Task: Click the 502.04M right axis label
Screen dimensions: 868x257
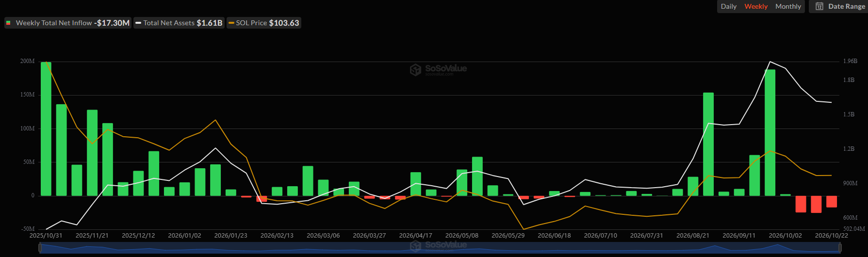Action: click(x=854, y=228)
